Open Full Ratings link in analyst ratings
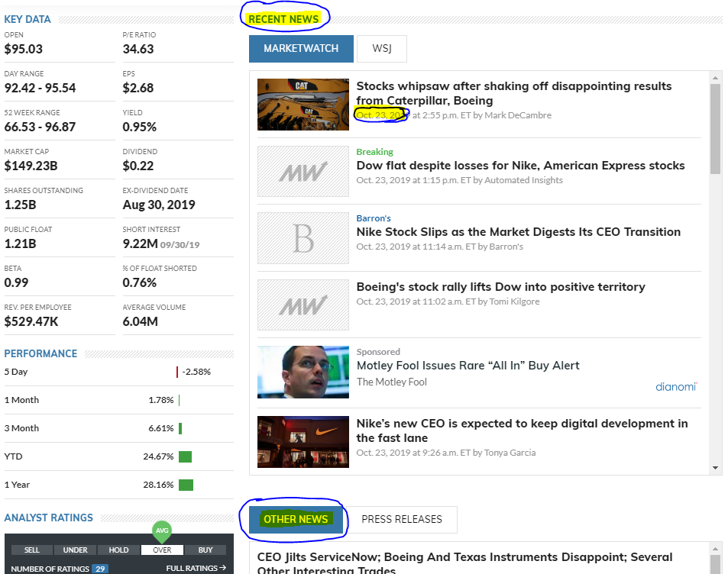Image resolution: width=728 pixels, height=574 pixels. [x=196, y=568]
